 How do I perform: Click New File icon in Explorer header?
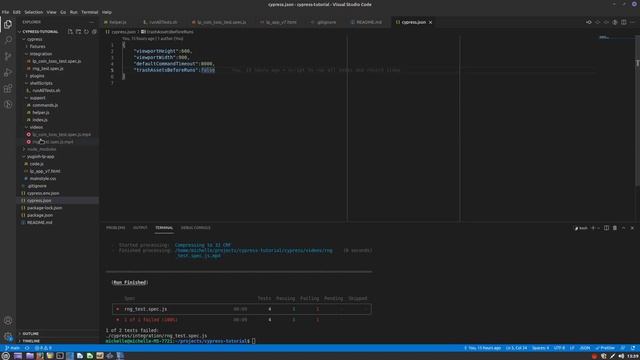[x=70, y=31]
